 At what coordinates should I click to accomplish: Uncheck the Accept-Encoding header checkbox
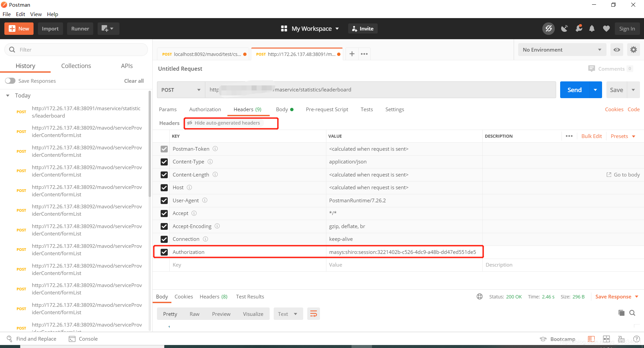[x=164, y=226]
